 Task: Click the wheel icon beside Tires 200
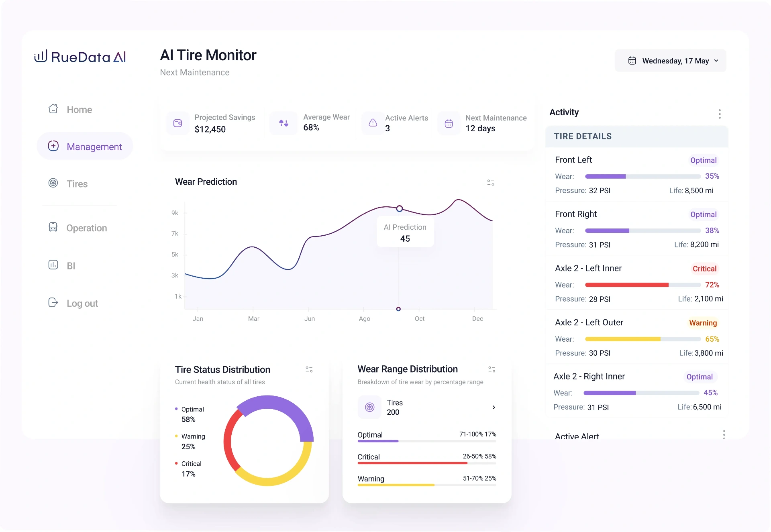click(x=369, y=407)
